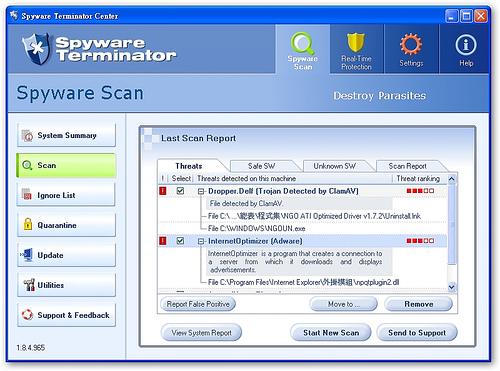Click the Destroy Parasites slogan text
Screen dimensions: 500x371
[380, 96]
